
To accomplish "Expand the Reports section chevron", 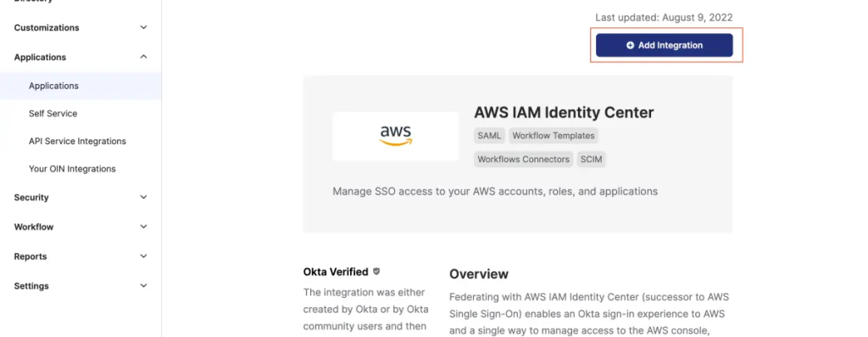I will pyautogui.click(x=143, y=256).
